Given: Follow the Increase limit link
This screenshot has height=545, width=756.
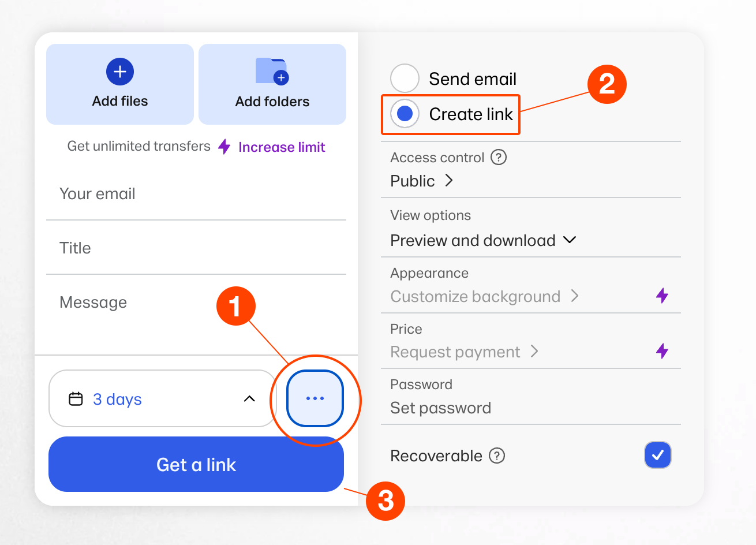Looking at the screenshot, I should 282,147.
